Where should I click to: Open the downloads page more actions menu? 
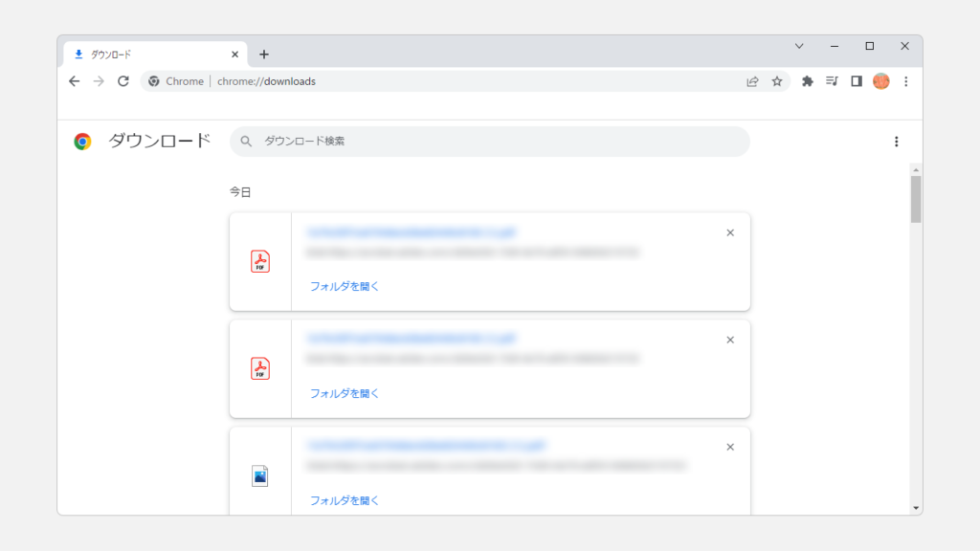[896, 142]
